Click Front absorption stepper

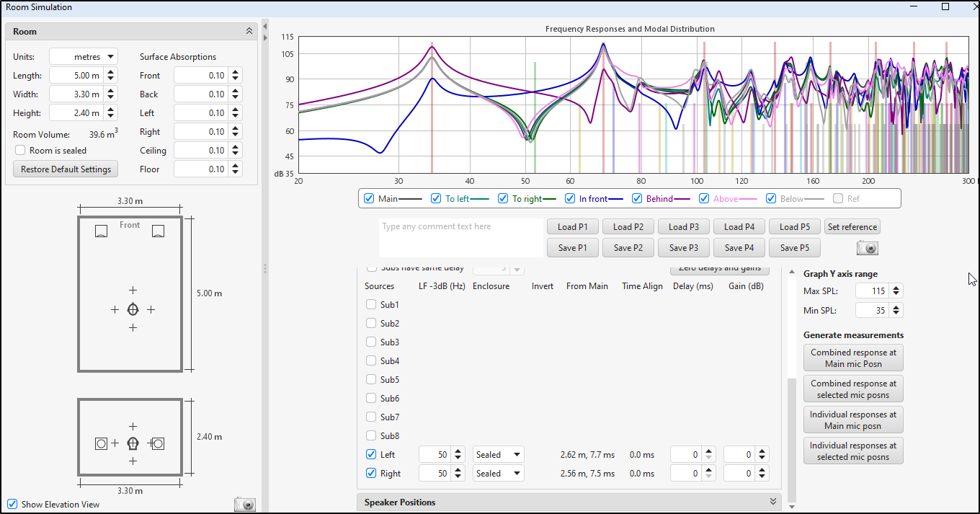pos(236,76)
